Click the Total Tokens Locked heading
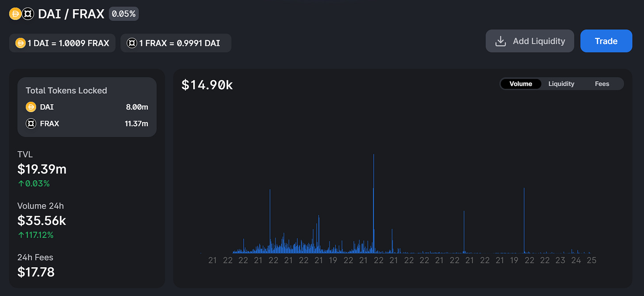 (66, 91)
